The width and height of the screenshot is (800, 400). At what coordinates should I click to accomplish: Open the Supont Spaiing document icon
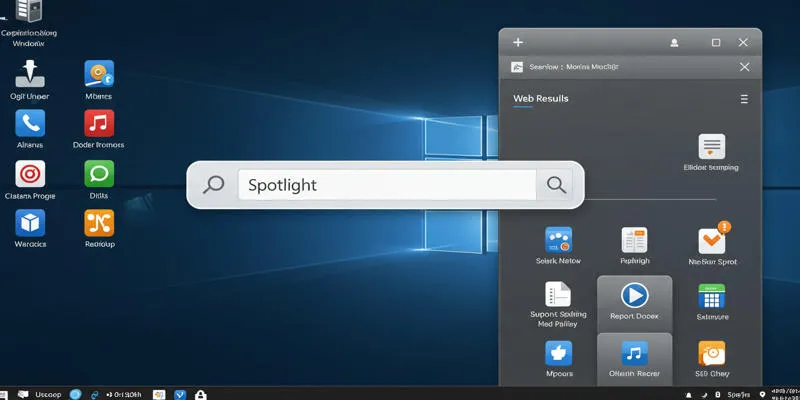tap(558, 294)
